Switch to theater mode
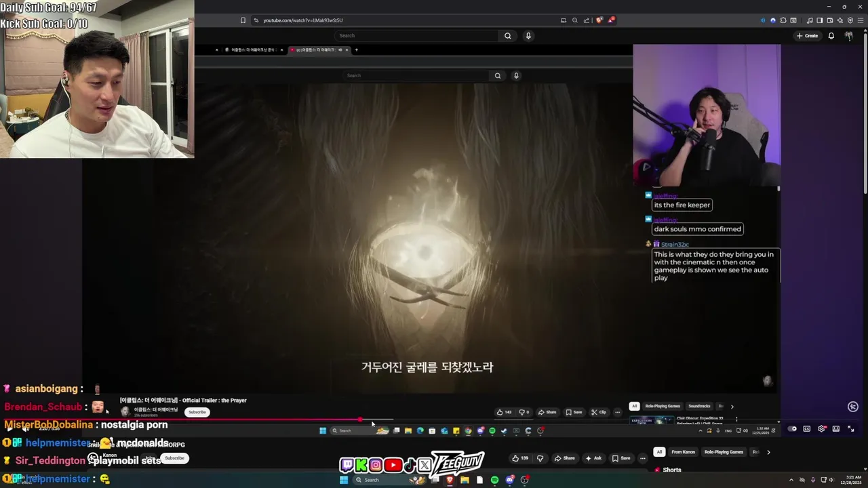This screenshot has height=488, width=868. pos(836,428)
